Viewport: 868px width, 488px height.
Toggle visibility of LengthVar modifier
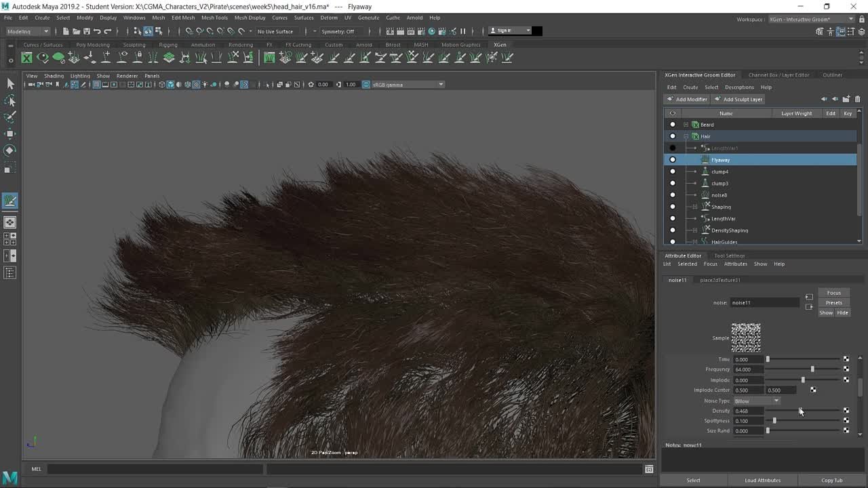coord(673,218)
